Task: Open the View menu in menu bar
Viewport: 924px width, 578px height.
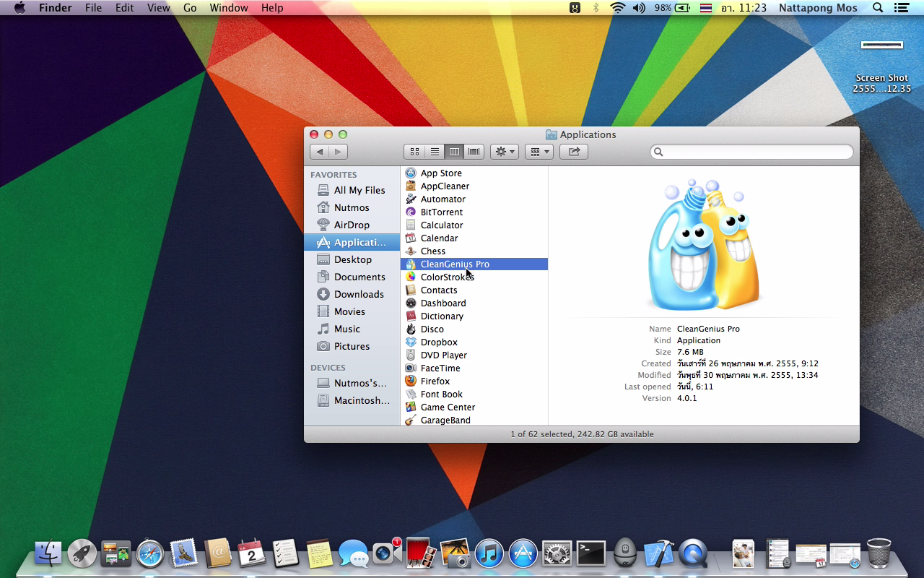Action: point(158,8)
